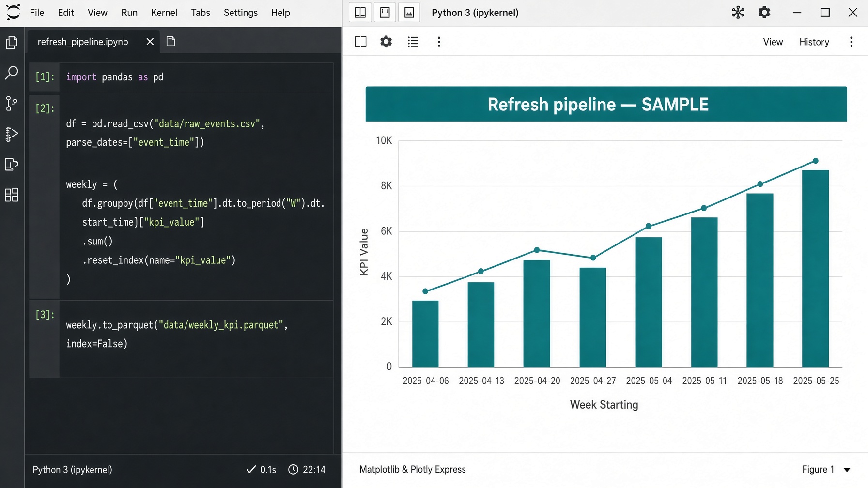The image size is (868, 488).
Task: Click the Python 3 (ipykernel) status bar label
Action: tap(72, 470)
